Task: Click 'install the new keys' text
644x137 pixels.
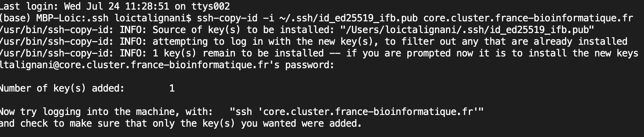Action: pyautogui.click(x=583, y=53)
